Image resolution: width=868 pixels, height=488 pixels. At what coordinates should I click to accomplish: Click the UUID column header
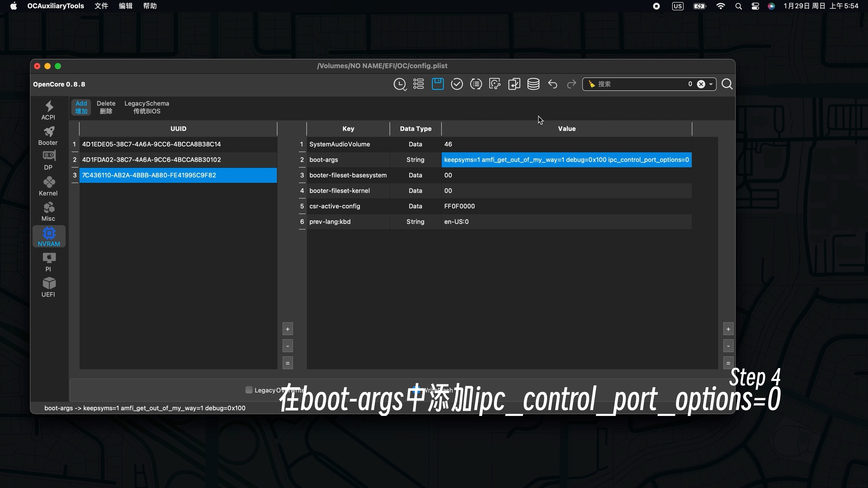click(178, 129)
